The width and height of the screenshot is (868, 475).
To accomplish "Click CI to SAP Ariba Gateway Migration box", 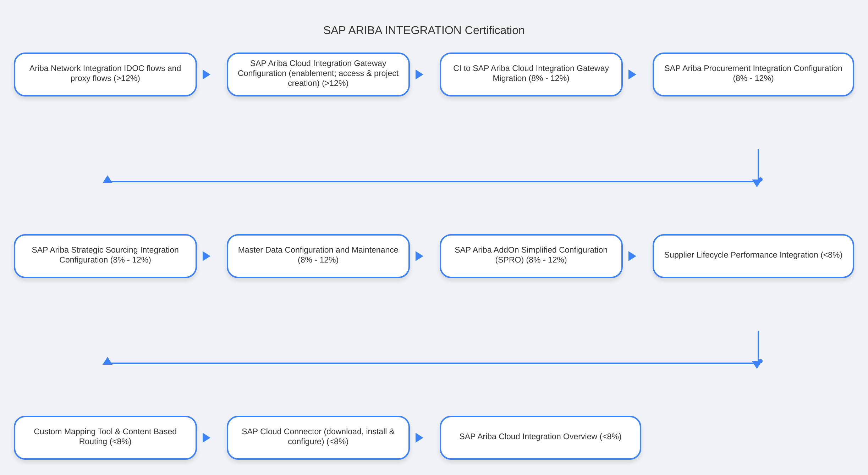I will (x=531, y=74).
